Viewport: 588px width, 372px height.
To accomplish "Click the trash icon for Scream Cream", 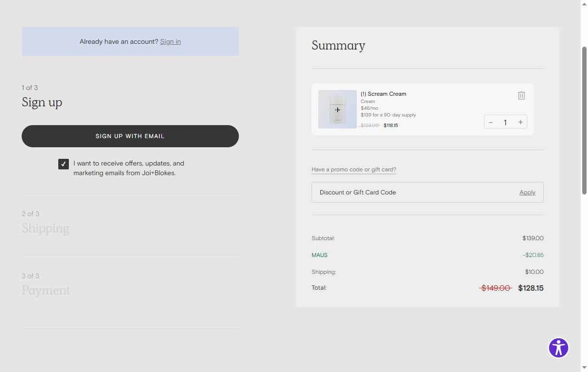I will 521,95.
